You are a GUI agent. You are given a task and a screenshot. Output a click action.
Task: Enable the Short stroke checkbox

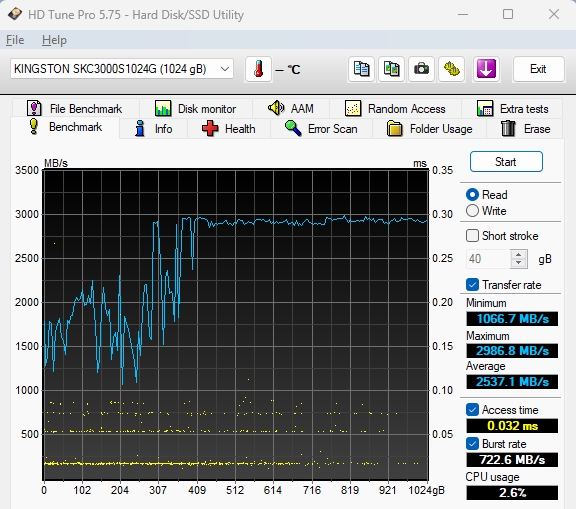click(x=472, y=236)
